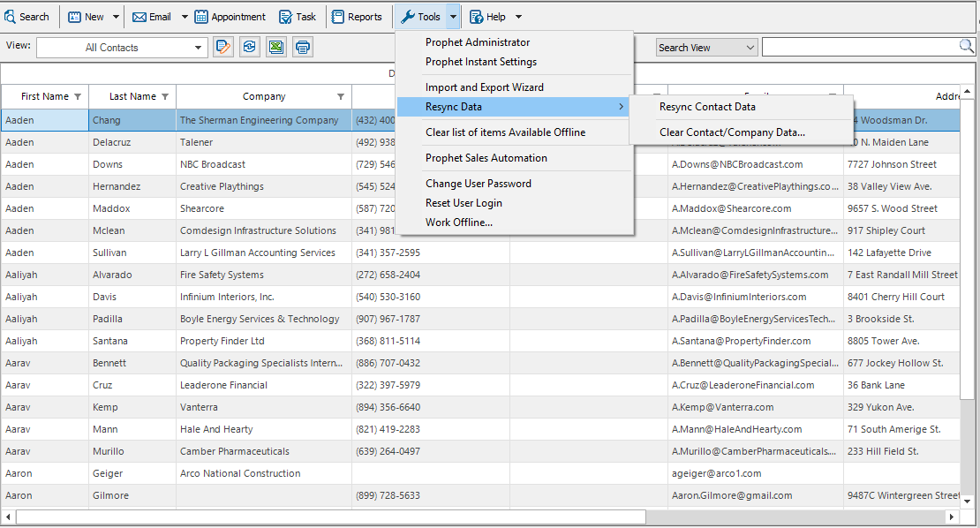Select address 7727 Johnson Street
Screen dimensions: 980x528
(x=902, y=164)
